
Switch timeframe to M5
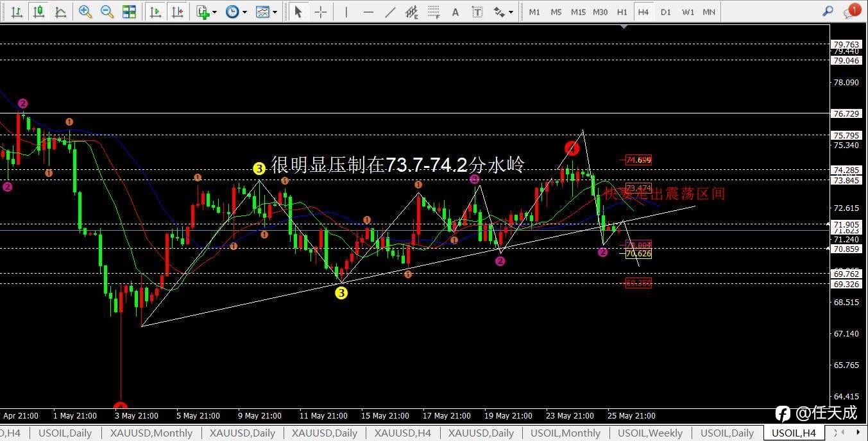click(x=556, y=12)
